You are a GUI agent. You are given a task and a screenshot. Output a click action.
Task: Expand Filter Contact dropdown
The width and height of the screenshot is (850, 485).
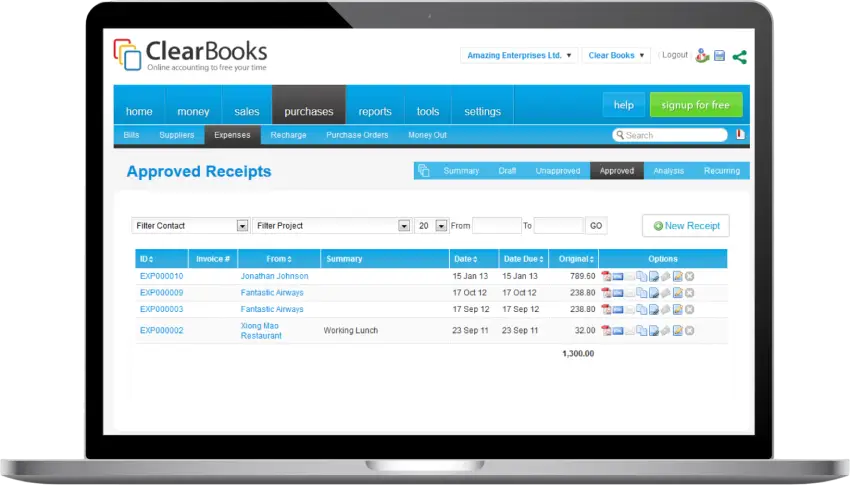pyautogui.click(x=190, y=225)
